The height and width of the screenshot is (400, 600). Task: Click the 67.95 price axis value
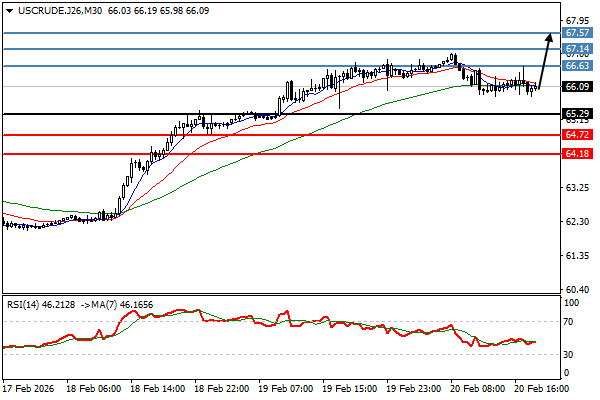click(575, 20)
